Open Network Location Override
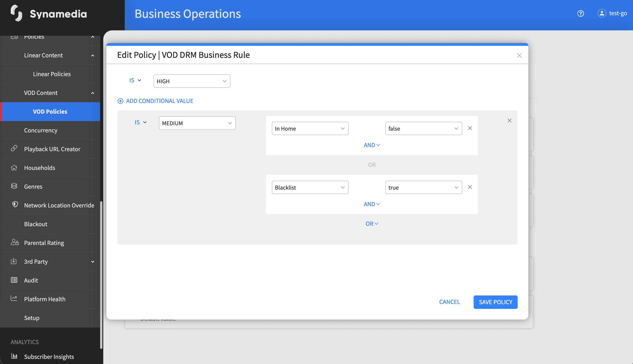The height and width of the screenshot is (364, 633). (x=59, y=205)
